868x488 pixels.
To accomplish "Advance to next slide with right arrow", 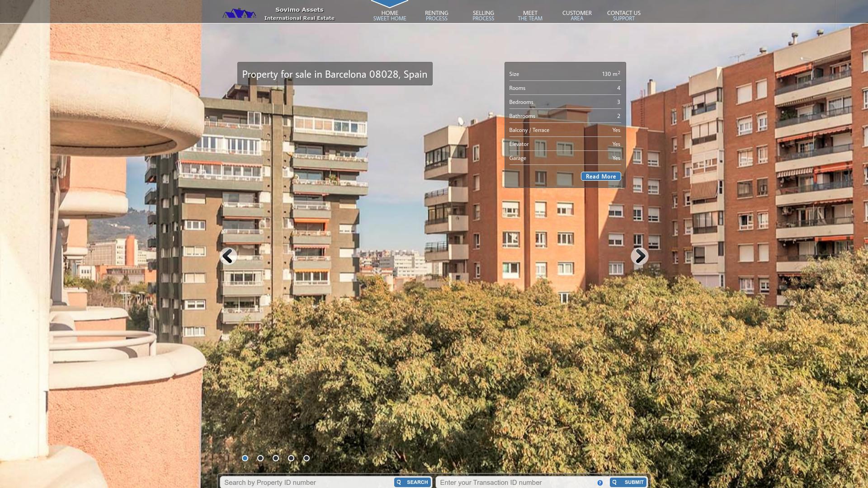I will tap(639, 256).
